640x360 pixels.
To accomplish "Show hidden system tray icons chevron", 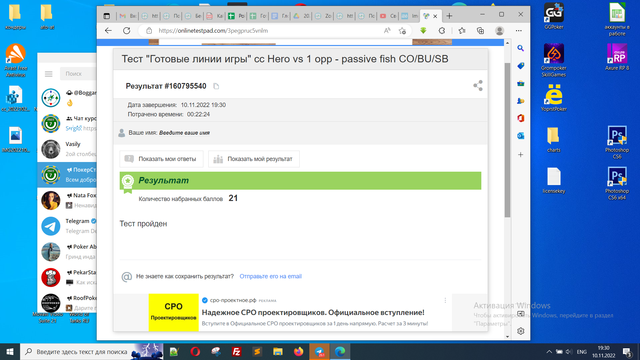I will pos(549,351).
